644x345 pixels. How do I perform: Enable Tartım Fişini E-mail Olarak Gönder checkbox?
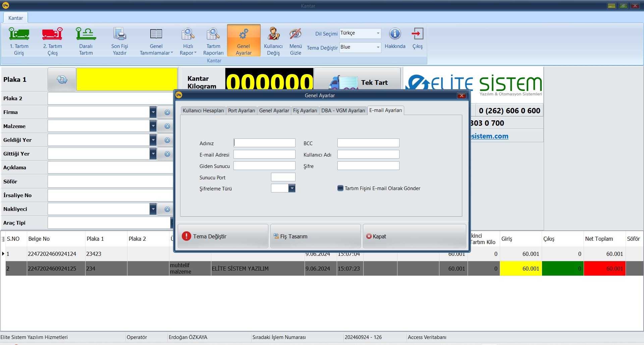[x=340, y=188]
